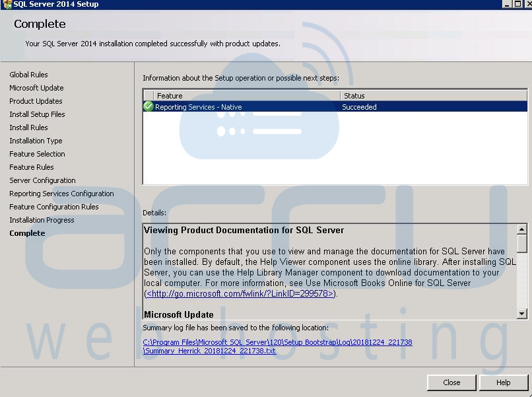Select Install Setup Files step
The height and width of the screenshot is (397, 532).
pyautogui.click(x=37, y=114)
